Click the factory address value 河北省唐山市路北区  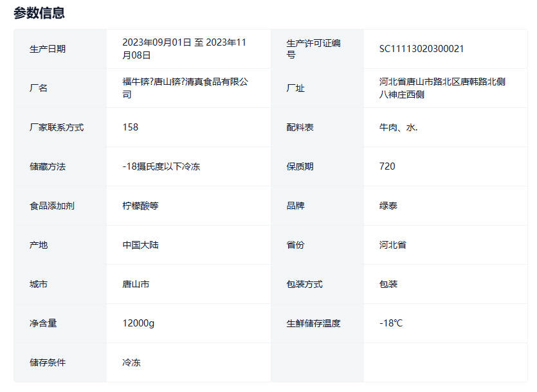442,88
